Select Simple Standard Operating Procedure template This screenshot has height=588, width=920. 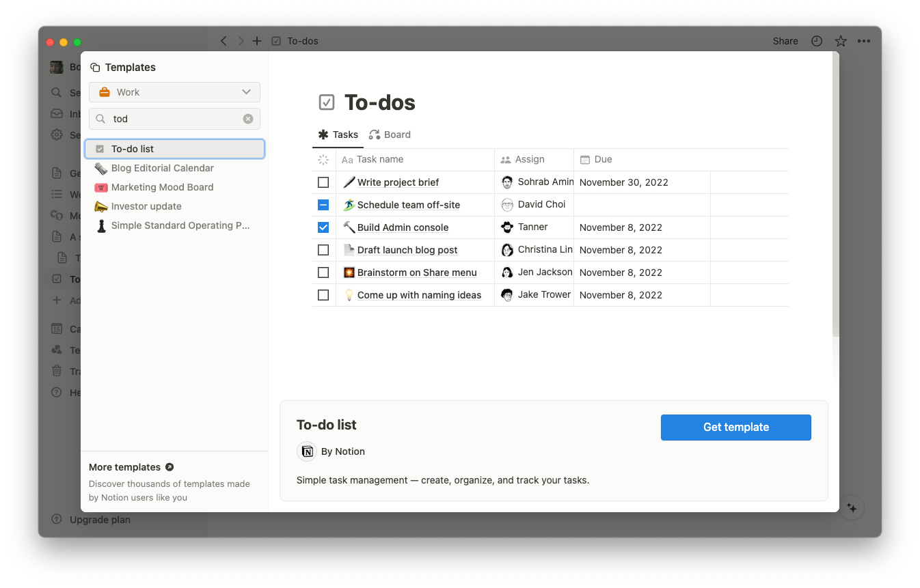[x=174, y=225]
